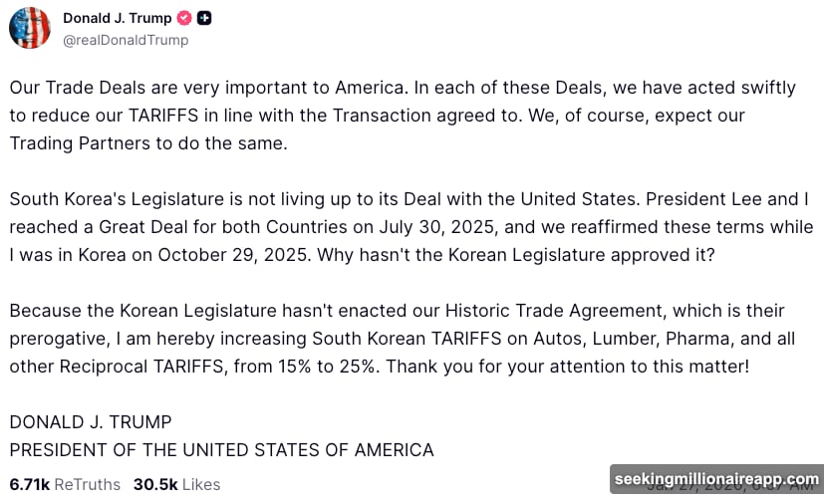View the 6.71k ReTruths list

[x=65, y=485]
